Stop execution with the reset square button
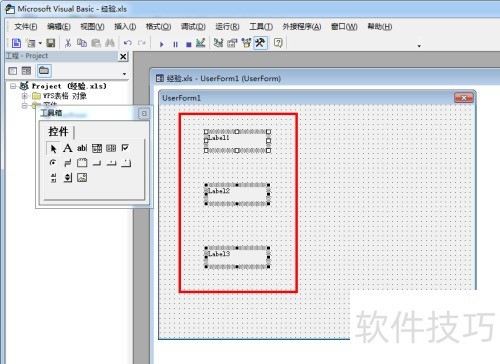 pyautogui.click(x=189, y=44)
